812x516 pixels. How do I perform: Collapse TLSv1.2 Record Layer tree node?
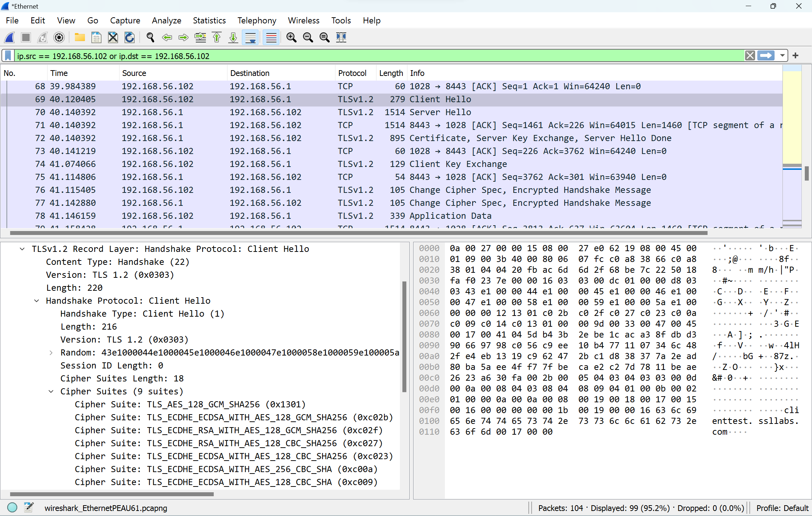tap(22, 249)
